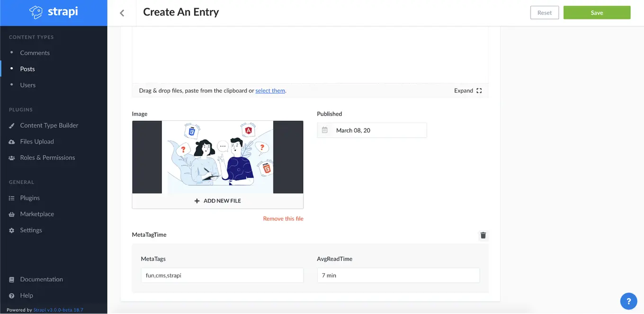Image resolution: width=644 pixels, height=314 pixels.
Task: Add a new file to the Image field
Action: point(217,200)
